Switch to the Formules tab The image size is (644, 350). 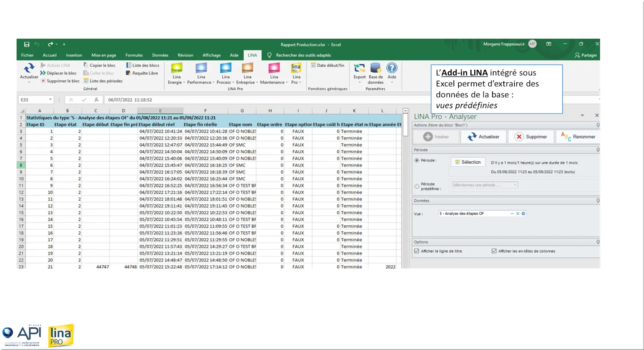pos(134,55)
